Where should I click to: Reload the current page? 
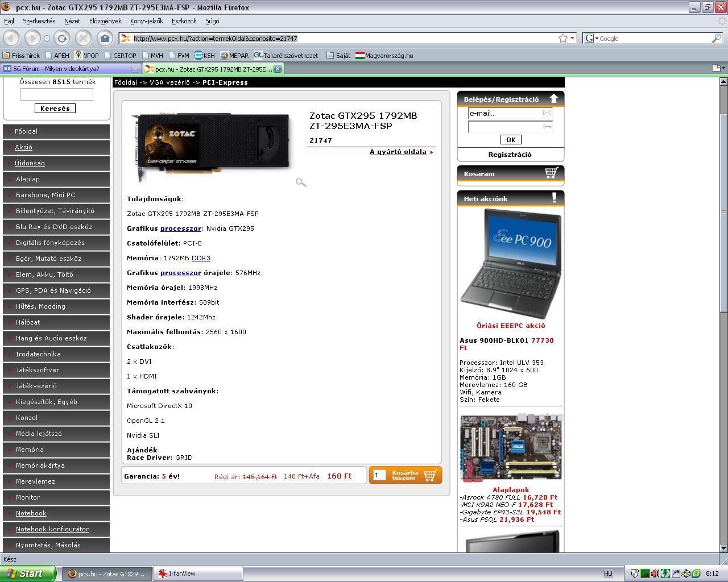[62, 38]
